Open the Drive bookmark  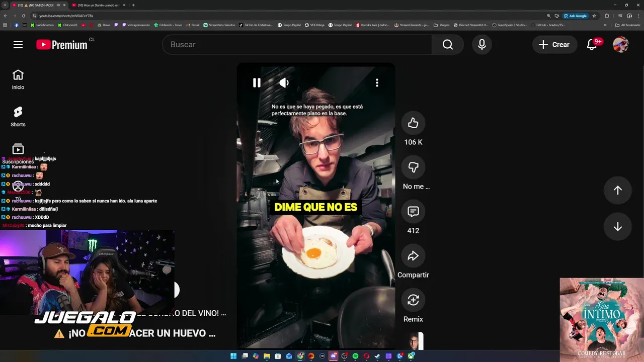[x=104, y=25]
